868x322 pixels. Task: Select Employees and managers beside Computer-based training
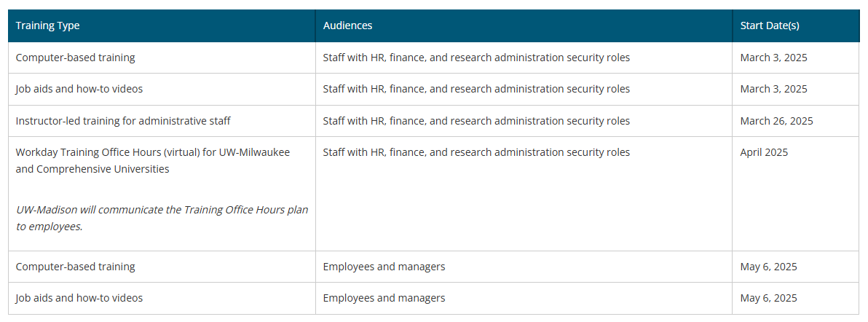[x=384, y=267]
